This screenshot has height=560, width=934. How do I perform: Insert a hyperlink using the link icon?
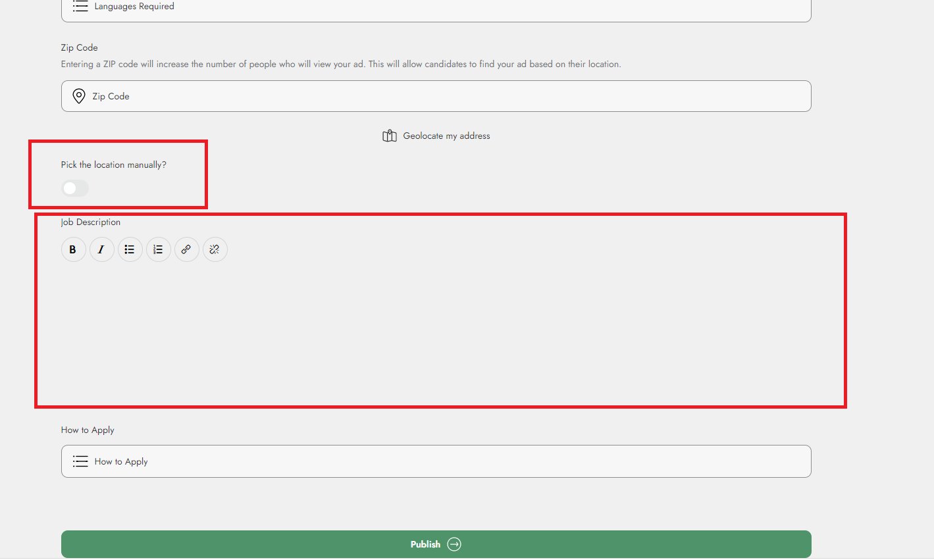[x=186, y=249]
